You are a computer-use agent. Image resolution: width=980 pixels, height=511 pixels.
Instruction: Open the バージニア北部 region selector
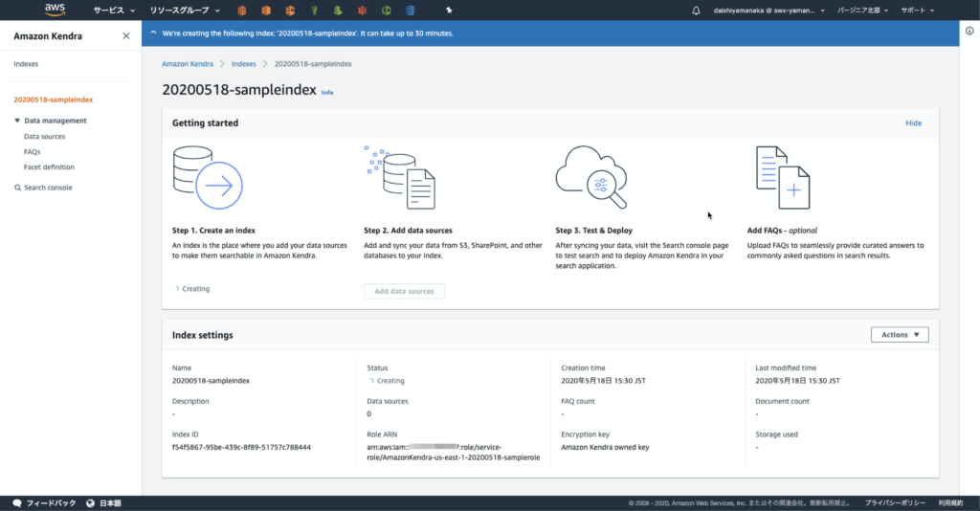[x=862, y=11]
